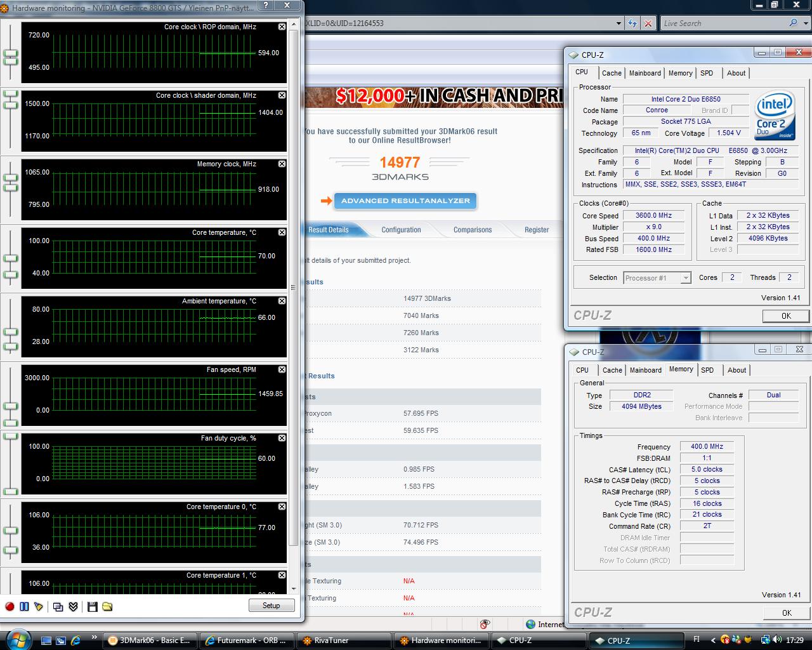The image size is (812, 650).
Task: Hide the Memory clock graph
Action: coord(282,164)
